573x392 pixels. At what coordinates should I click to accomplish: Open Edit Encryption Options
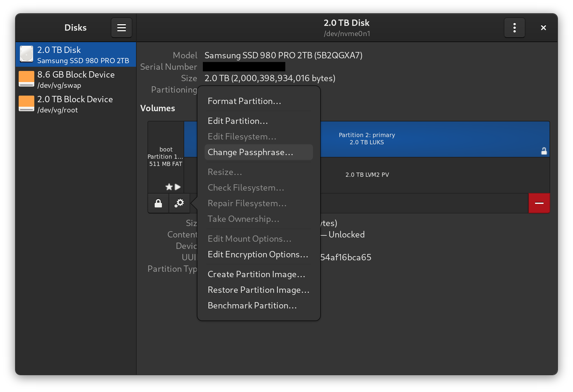[258, 254]
